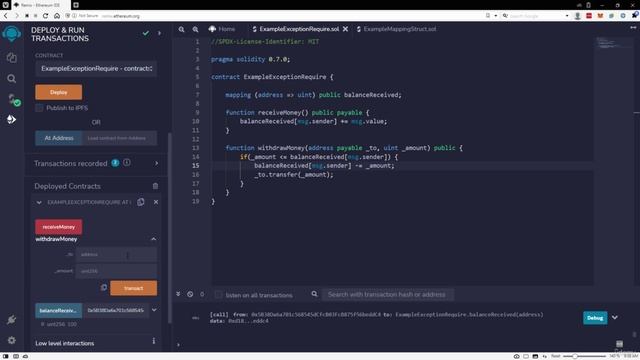Open the browser search engine dropdown arrow

point(567,16)
